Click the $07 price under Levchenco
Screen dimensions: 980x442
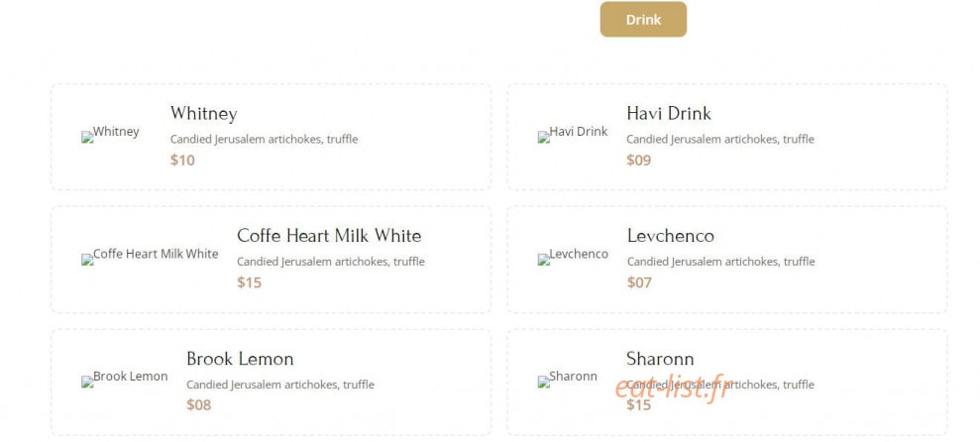[x=639, y=282]
